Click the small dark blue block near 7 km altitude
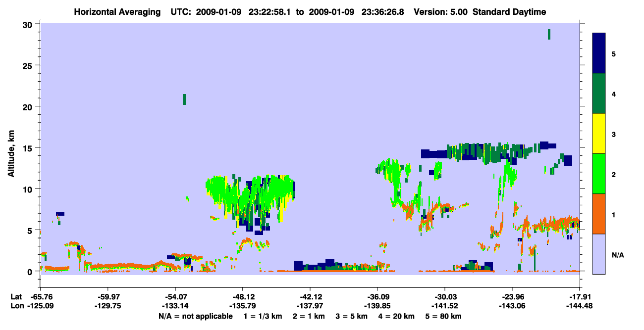 60,214
